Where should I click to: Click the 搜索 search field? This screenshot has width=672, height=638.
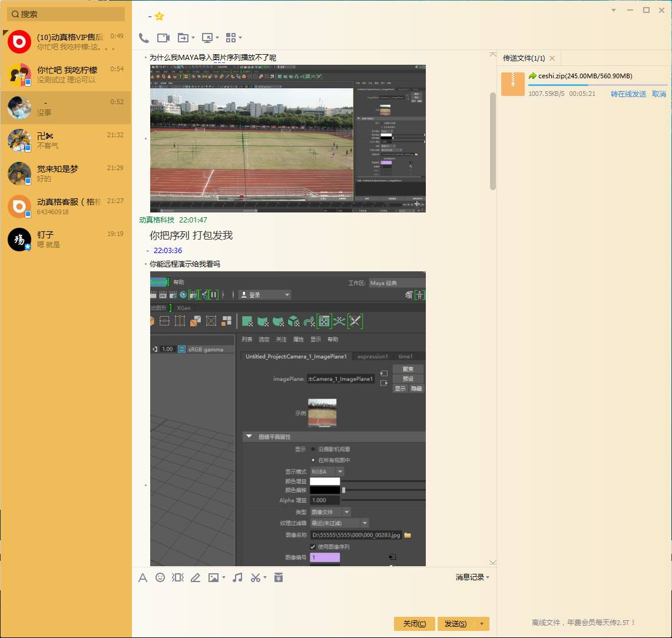[66, 14]
